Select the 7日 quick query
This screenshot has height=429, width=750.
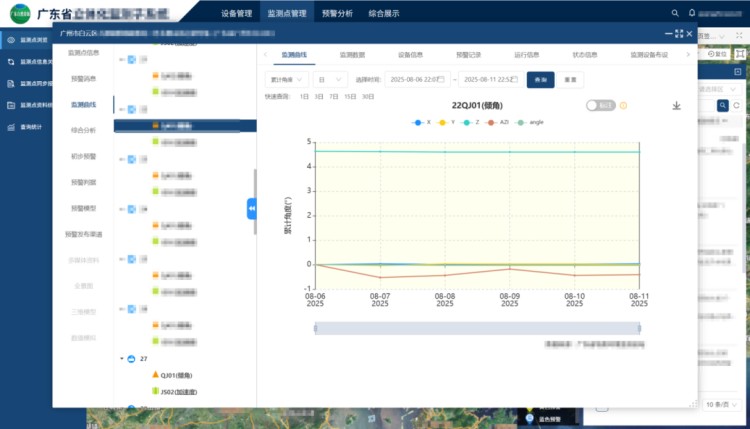point(333,97)
